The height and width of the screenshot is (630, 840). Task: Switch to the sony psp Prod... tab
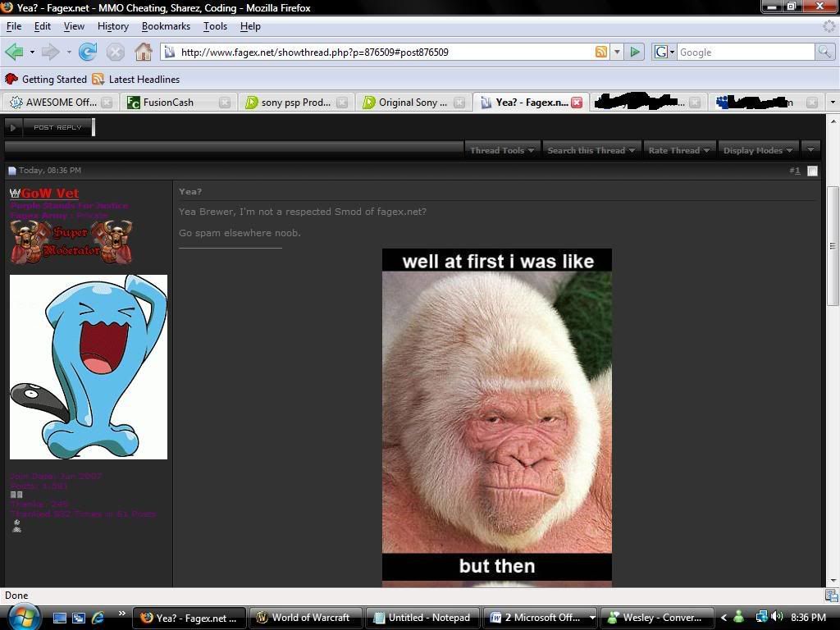point(295,103)
